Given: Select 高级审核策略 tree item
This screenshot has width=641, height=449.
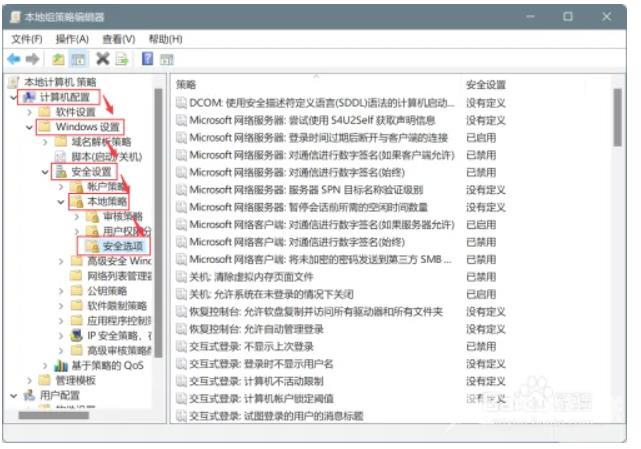Looking at the screenshot, I should point(119,350).
